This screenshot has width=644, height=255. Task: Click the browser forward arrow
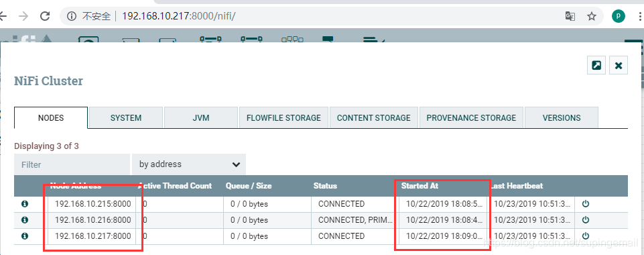(24, 16)
